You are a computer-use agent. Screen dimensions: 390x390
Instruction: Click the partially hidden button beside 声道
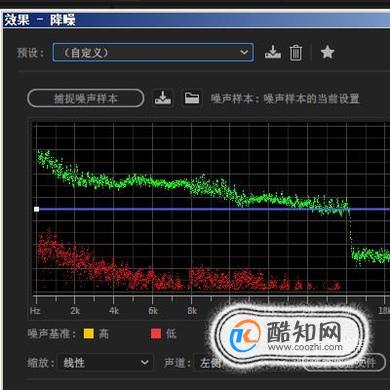click(x=343, y=363)
